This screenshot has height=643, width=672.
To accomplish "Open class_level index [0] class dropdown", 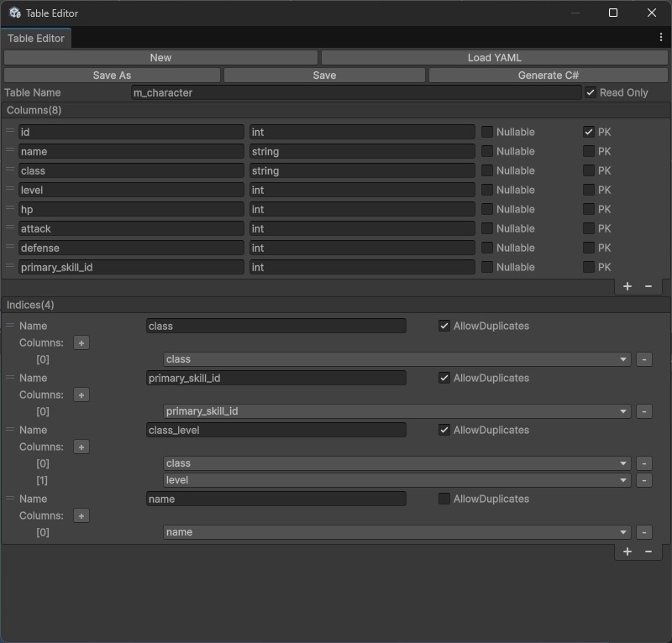I will pos(396,463).
